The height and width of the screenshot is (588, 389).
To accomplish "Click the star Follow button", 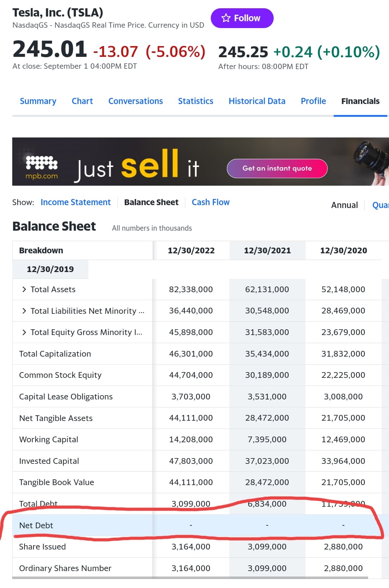I will click(x=242, y=18).
